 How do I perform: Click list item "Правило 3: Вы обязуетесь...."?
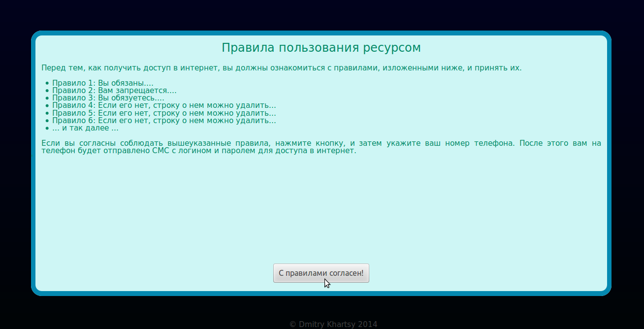point(108,98)
